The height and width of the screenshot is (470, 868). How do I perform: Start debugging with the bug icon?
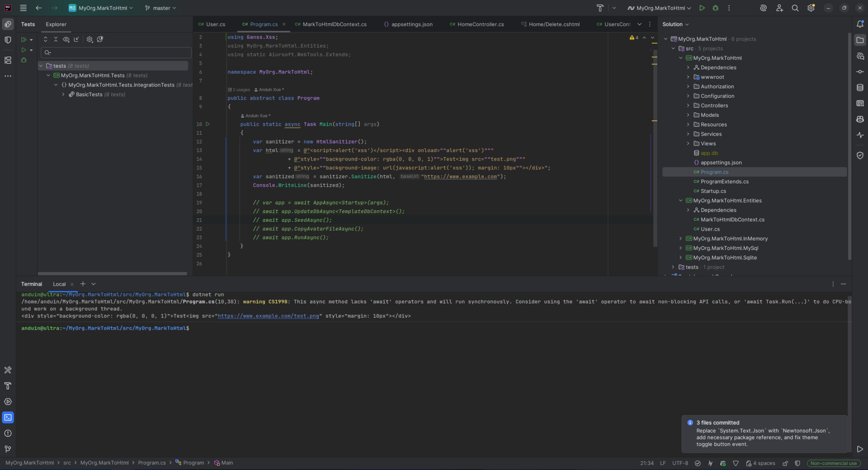click(715, 8)
